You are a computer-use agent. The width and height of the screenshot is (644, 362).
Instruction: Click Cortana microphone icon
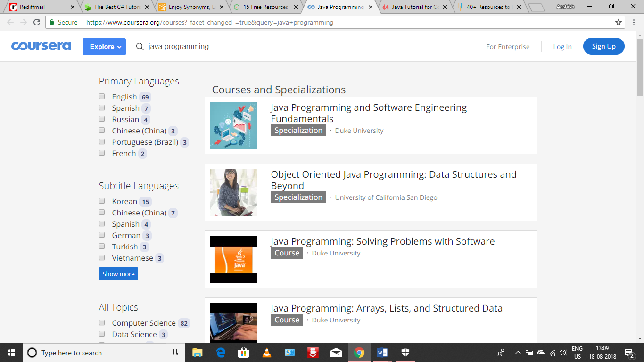(x=175, y=353)
